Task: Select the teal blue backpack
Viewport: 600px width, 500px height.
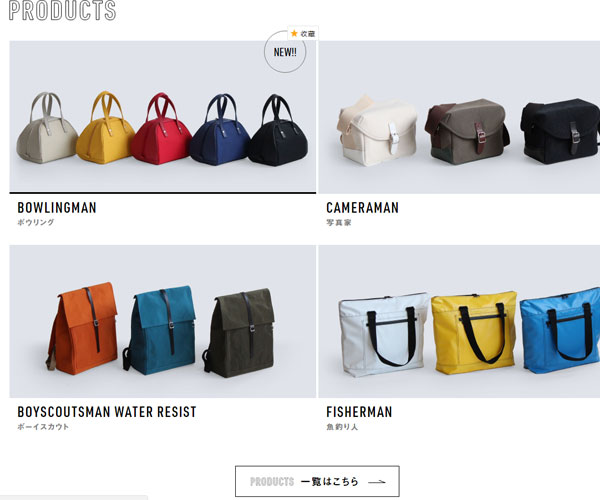Action: tap(160, 330)
